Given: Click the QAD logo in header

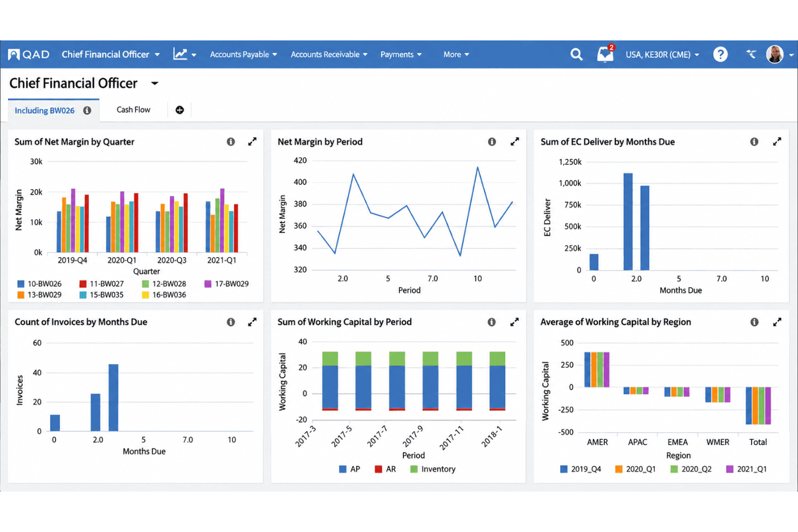Looking at the screenshot, I should pyautogui.click(x=29, y=54).
